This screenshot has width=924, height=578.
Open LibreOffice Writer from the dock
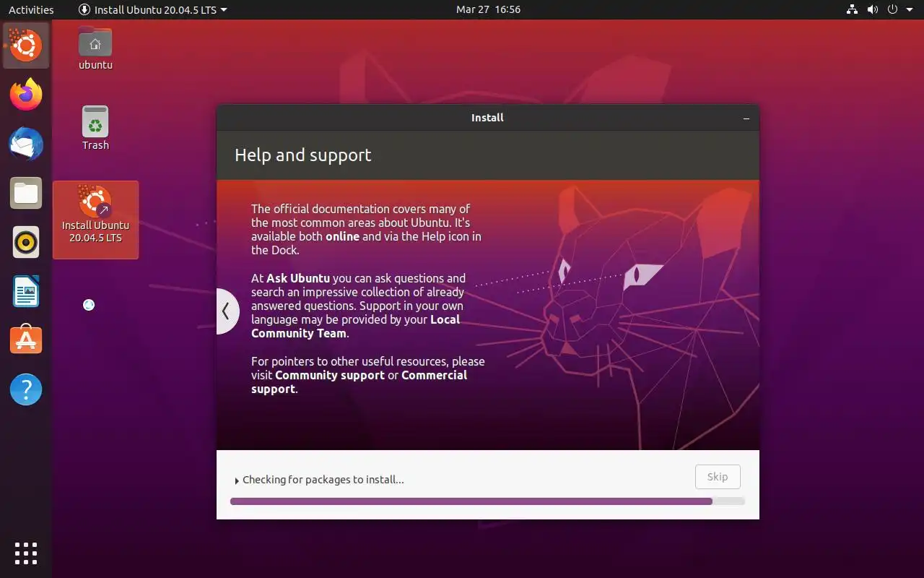click(x=26, y=291)
